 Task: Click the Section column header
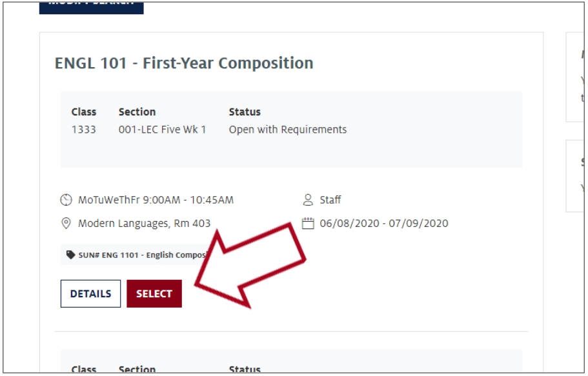[137, 112]
